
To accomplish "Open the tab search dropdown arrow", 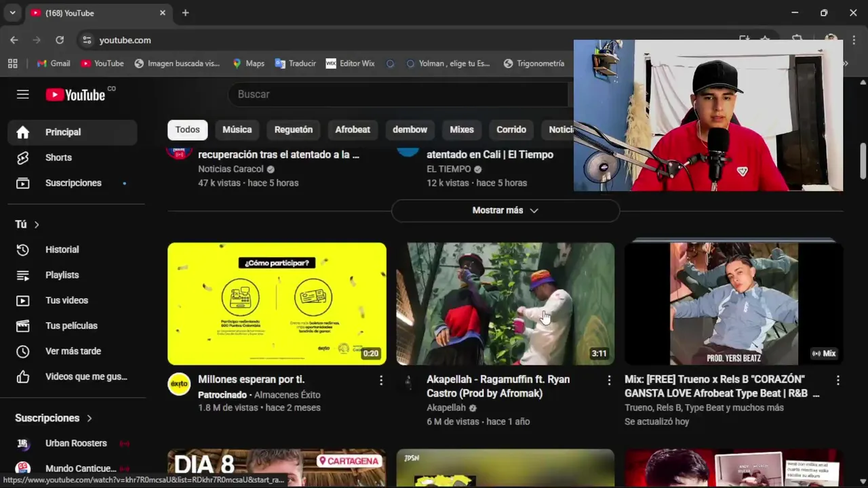I will coord(12,13).
